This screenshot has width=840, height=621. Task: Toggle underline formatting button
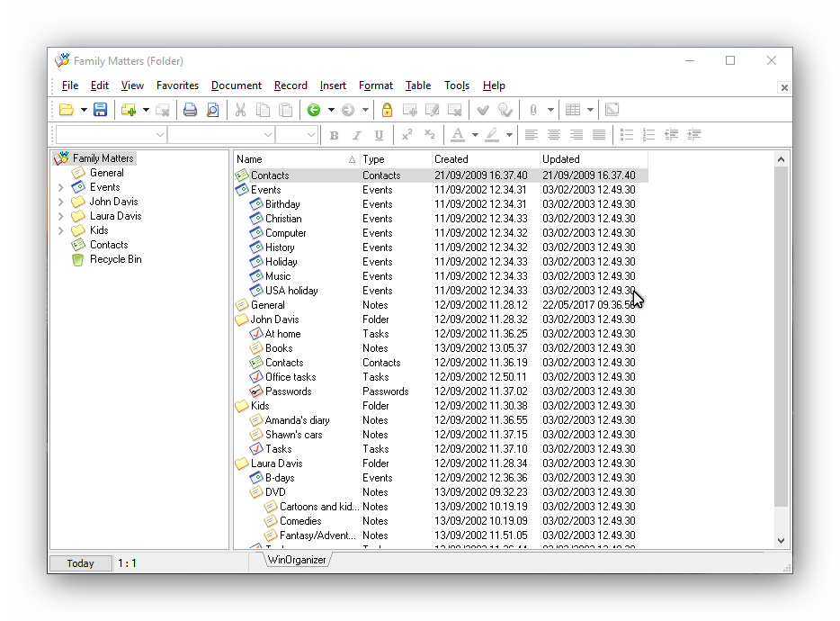pyautogui.click(x=379, y=135)
